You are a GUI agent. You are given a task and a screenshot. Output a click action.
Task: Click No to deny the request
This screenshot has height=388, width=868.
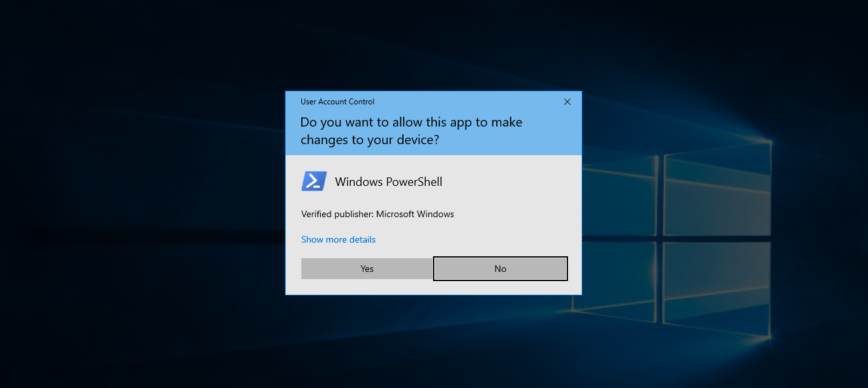500,269
